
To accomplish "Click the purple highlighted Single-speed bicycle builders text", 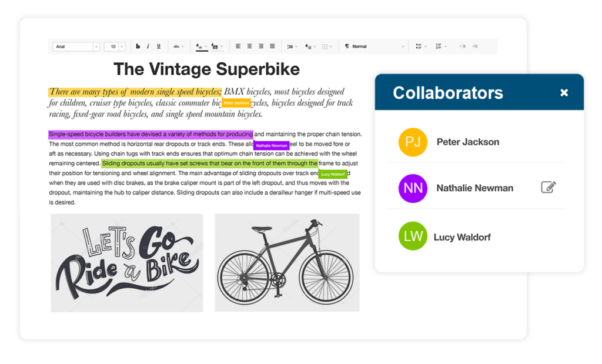I will [x=150, y=135].
